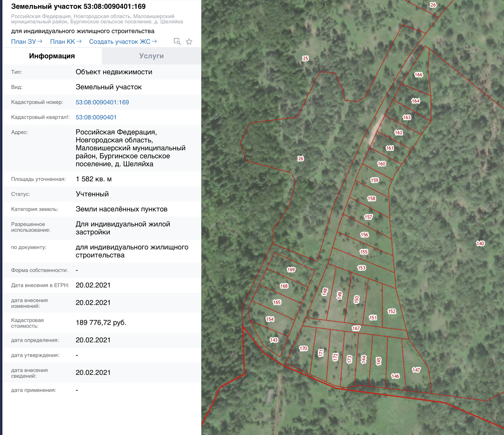Viewport: 504px width, 435px height.
Task: Click parcel label 166 on map
Action: pos(418,75)
